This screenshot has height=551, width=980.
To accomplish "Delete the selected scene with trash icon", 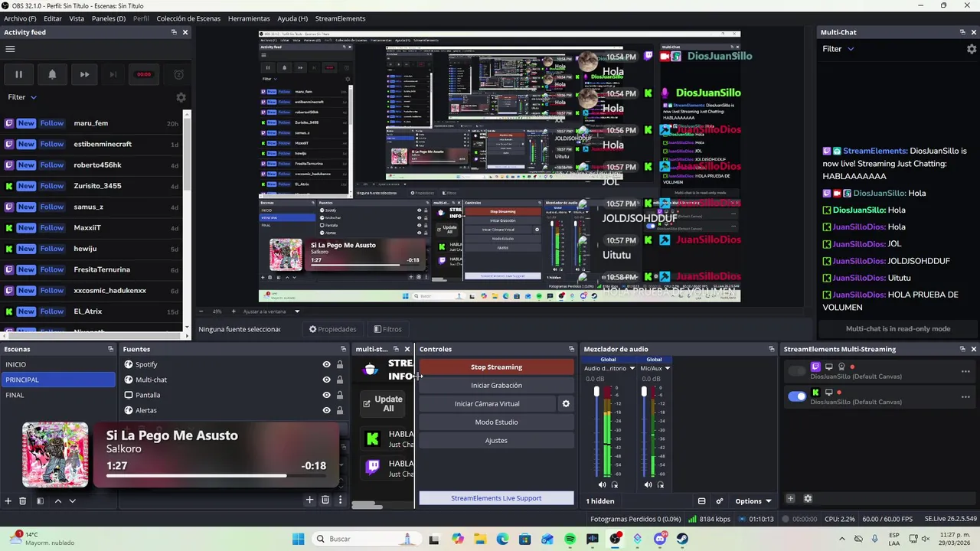I will click(23, 500).
